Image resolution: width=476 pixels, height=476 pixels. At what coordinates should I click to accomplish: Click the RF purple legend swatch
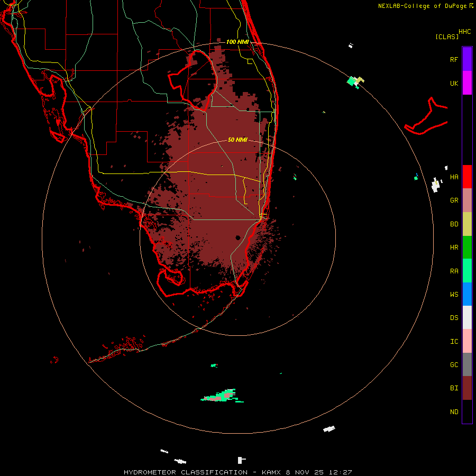pyautogui.click(x=467, y=59)
